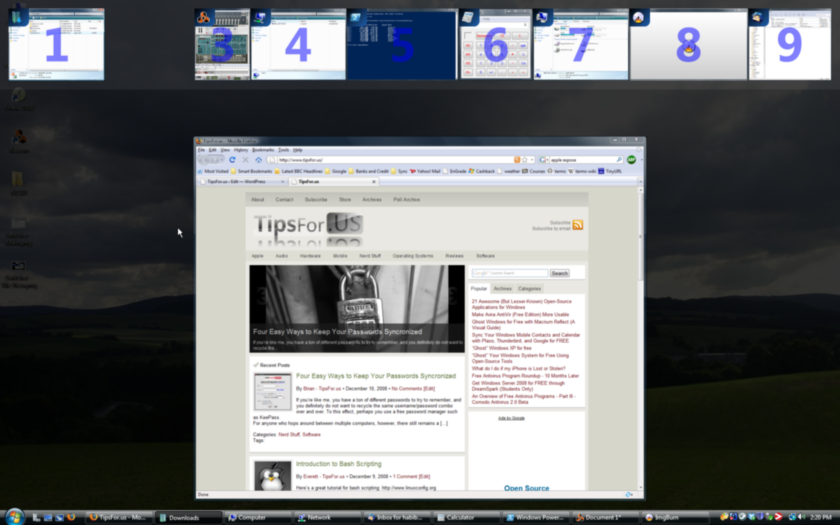Click the Google Custom Search field on page
Viewport: 840px width, 525px height.
pyautogui.click(x=509, y=273)
